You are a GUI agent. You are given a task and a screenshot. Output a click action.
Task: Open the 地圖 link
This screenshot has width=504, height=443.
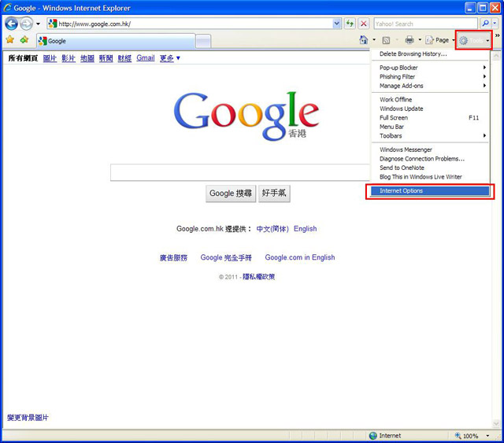pyautogui.click(x=87, y=58)
